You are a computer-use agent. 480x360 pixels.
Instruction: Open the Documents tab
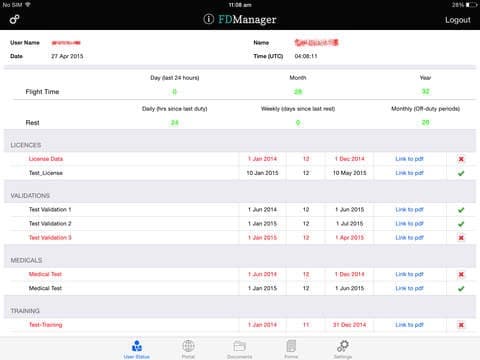[x=240, y=349]
